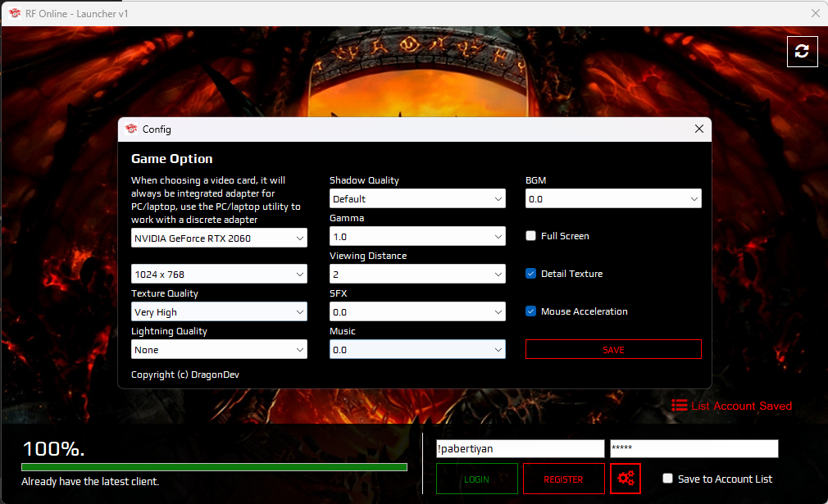Open the Gamma dropdown
Image resolution: width=828 pixels, height=504 pixels.
click(x=417, y=237)
